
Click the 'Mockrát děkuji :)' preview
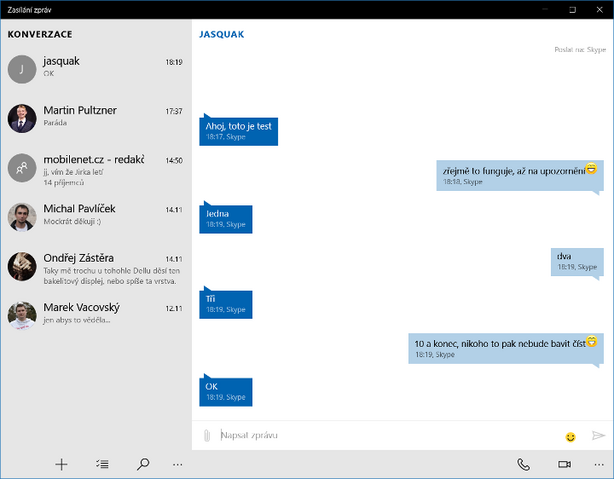tap(72, 222)
